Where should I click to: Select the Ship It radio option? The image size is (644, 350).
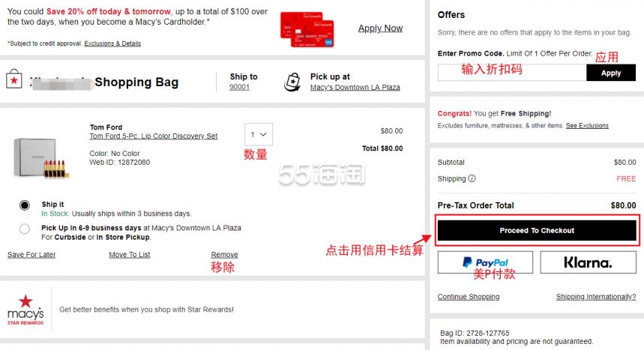(x=25, y=205)
